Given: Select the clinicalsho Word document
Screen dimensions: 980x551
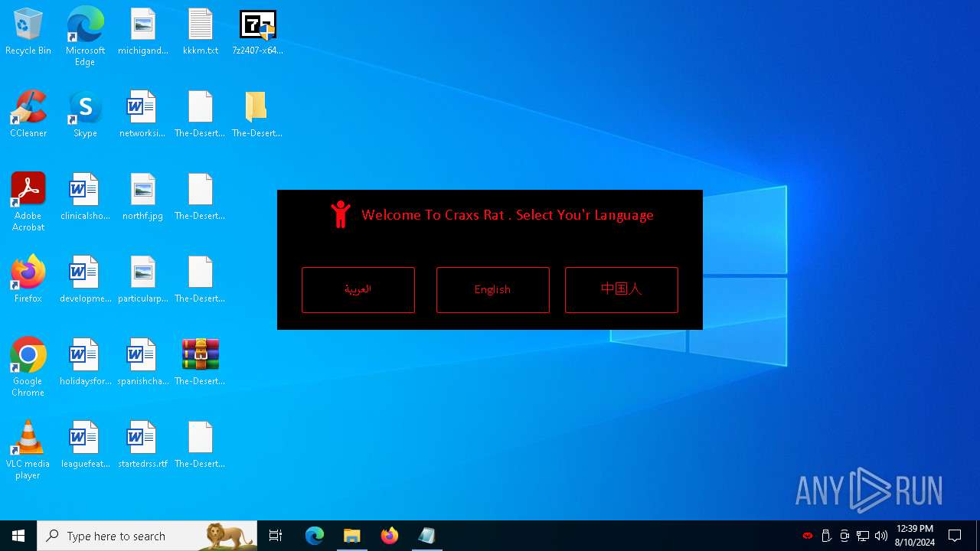Looking at the screenshot, I should [85, 197].
